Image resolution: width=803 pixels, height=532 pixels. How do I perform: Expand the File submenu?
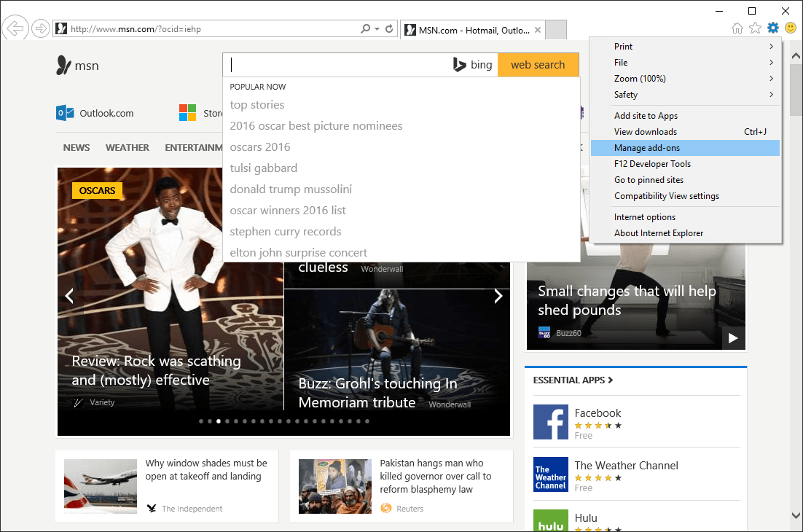tap(686, 63)
